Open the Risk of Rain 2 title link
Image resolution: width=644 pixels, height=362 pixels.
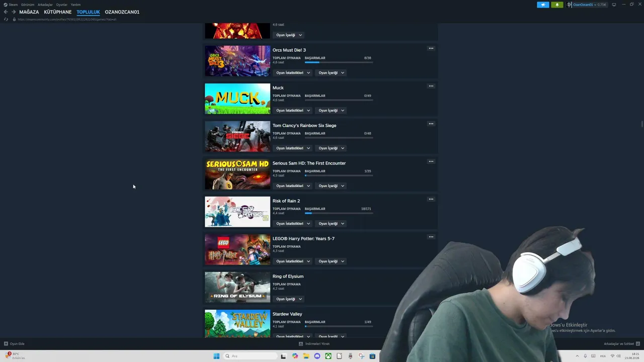coord(286,201)
